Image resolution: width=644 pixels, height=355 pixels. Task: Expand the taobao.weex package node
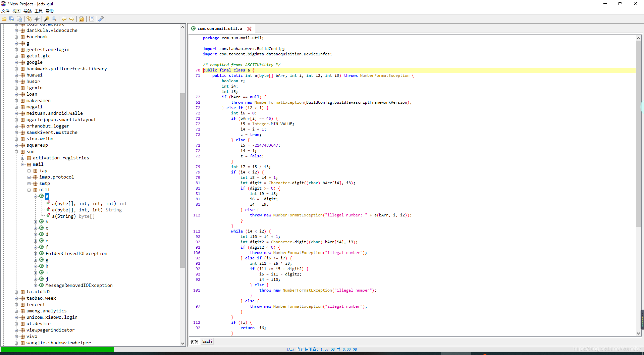click(16, 298)
